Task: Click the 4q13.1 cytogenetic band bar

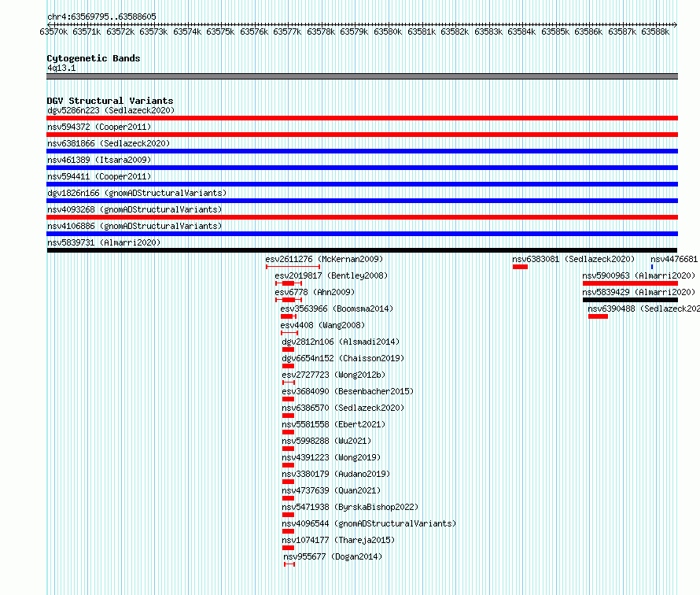Action: pos(362,76)
